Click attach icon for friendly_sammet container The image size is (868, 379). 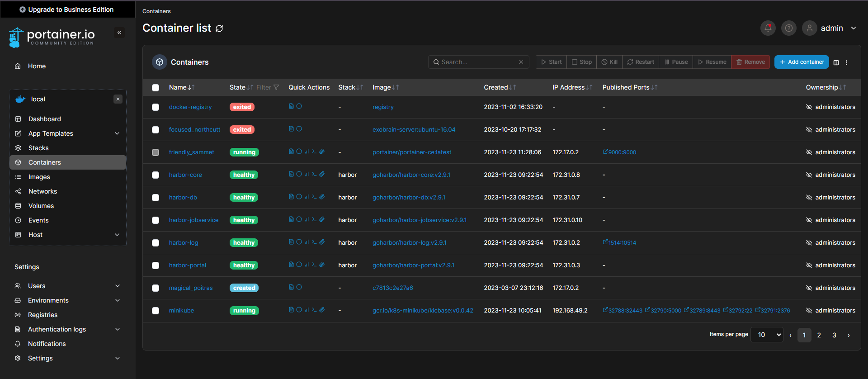(322, 152)
